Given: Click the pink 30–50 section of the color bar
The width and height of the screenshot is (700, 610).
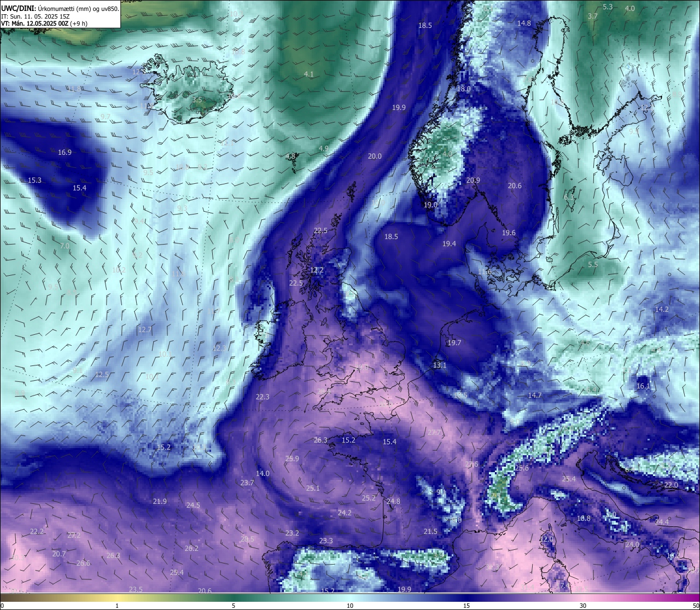Looking at the screenshot, I should pos(640,597).
